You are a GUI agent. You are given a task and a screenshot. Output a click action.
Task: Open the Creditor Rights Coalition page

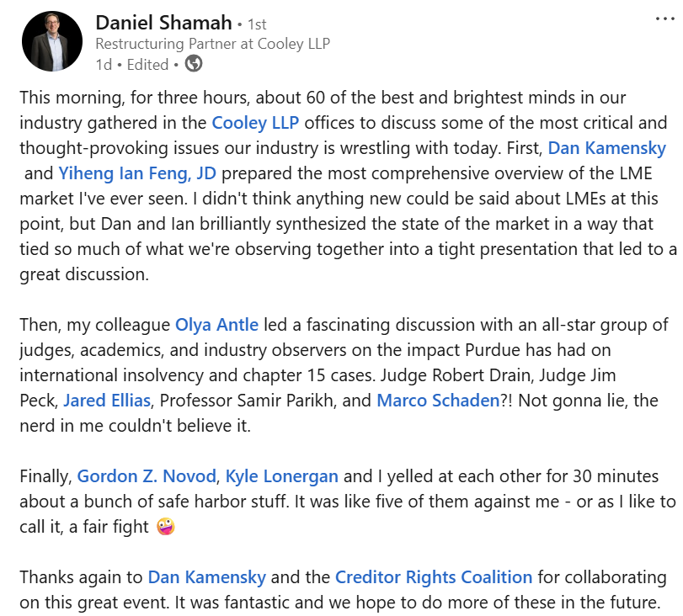[x=434, y=577]
